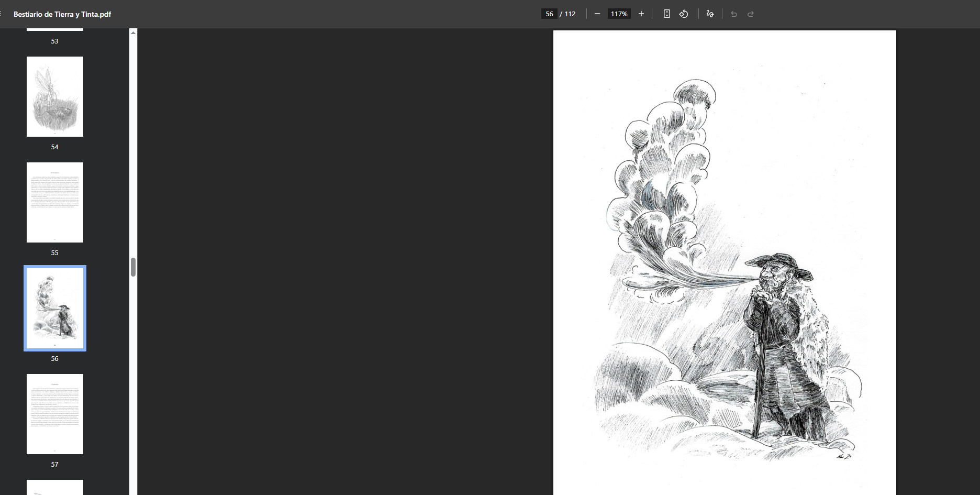Toggle the fit to page icon

(666, 14)
